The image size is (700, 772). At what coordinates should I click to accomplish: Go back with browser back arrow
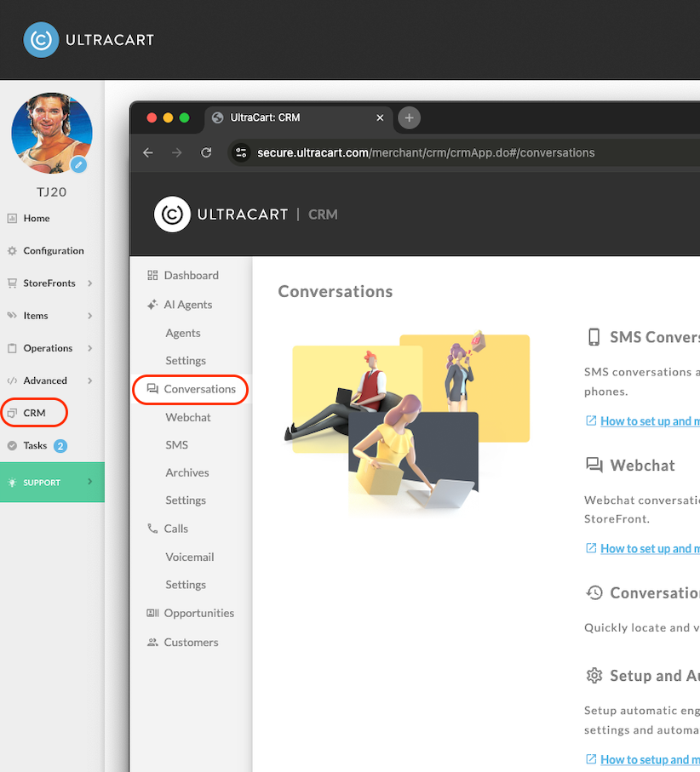click(x=148, y=152)
